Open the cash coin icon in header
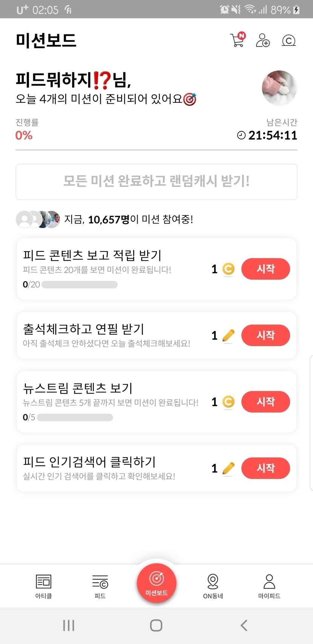 pyautogui.click(x=289, y=40)
